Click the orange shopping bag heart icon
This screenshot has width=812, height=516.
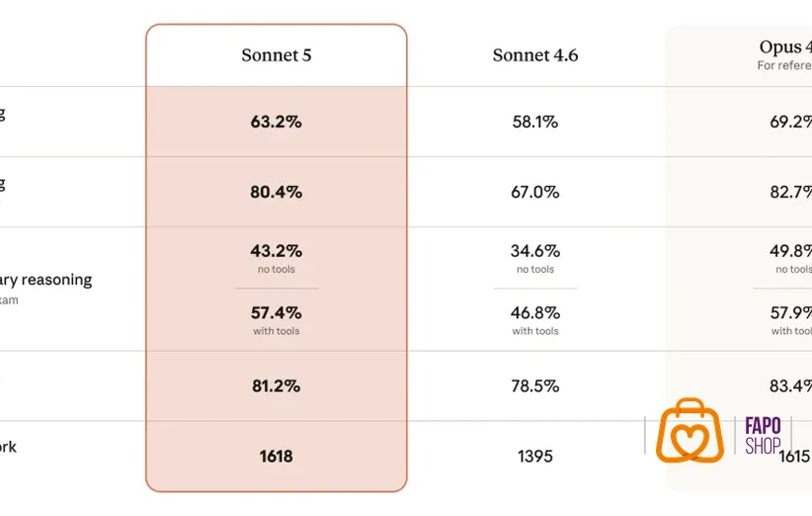pyautogui.click(x=690, y=430)
